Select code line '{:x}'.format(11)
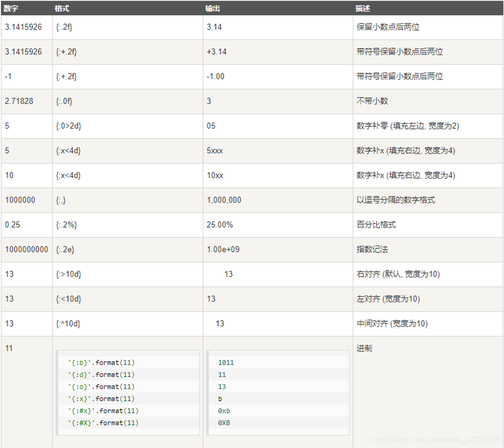504x448 pixels. 101,399
